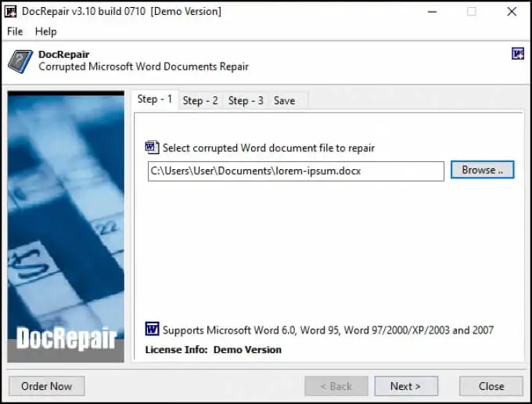Viewport: 532px width, 404px height.
Task: Switch to the Step - 1 tab
Action: click(x=155, y=99)
